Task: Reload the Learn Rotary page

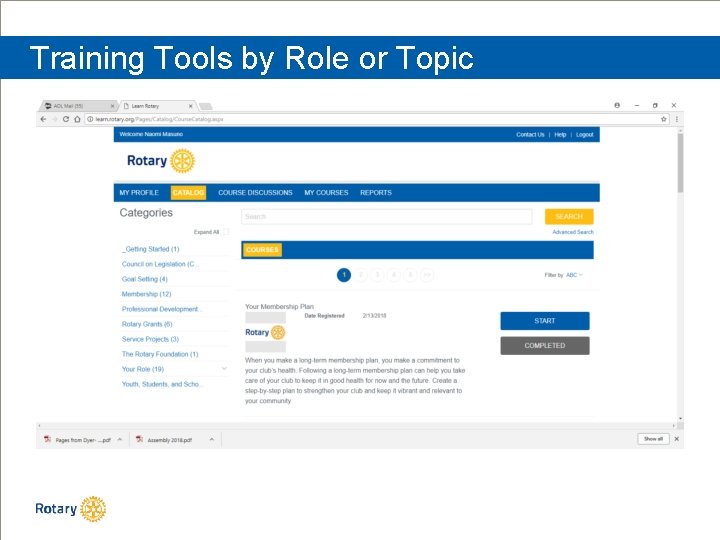Action: click(66, 119)
